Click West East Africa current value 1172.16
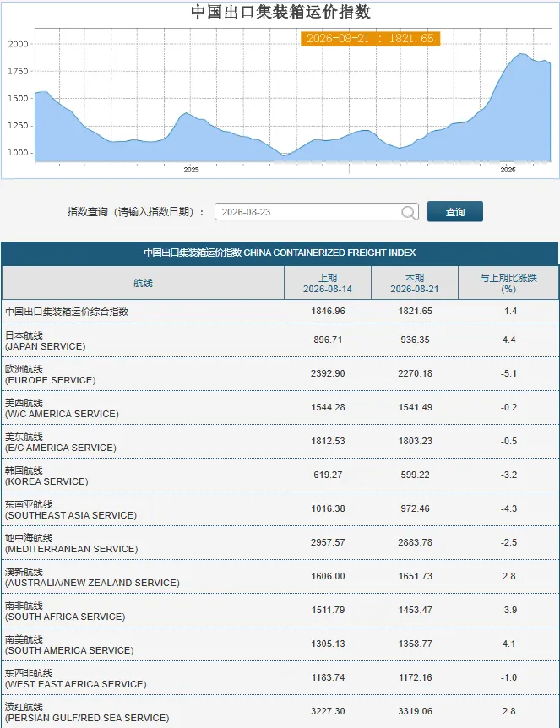Image resolution: width=560 pixels, height=728 pixels. (x=415, y=678)
